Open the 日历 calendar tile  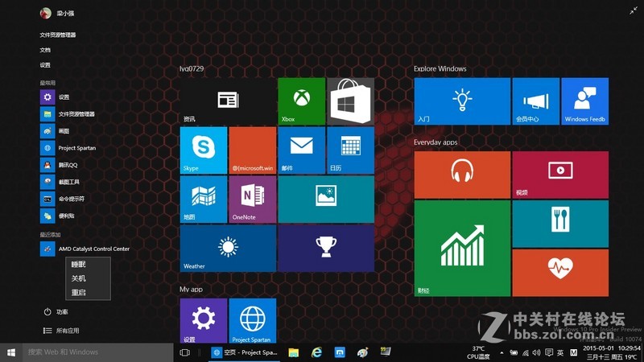[x=350, y=150]
